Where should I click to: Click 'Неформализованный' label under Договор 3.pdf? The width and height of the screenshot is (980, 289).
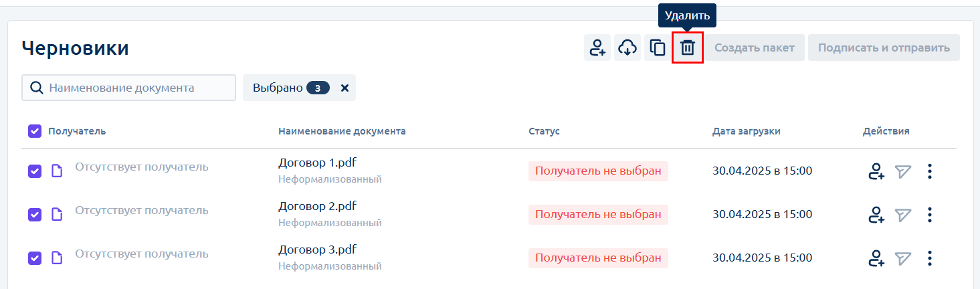point(330,266)
